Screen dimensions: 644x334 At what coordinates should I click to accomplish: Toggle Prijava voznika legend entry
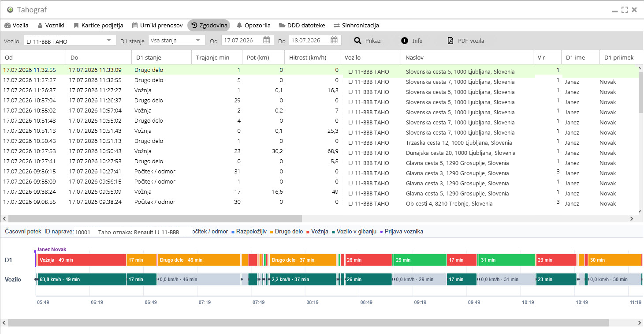(402, 231)
